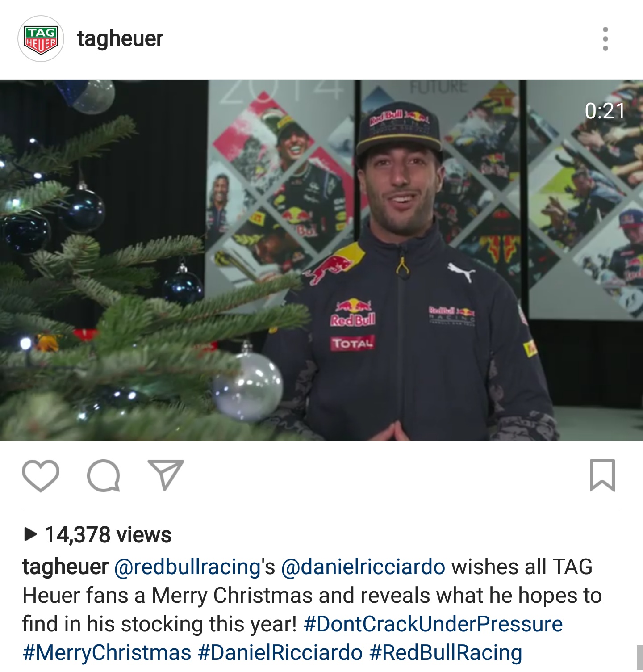The width and height of the screenshot is (643, 672).
Task: Open comments via the speech bubble icon
Action: pos(104,475)
